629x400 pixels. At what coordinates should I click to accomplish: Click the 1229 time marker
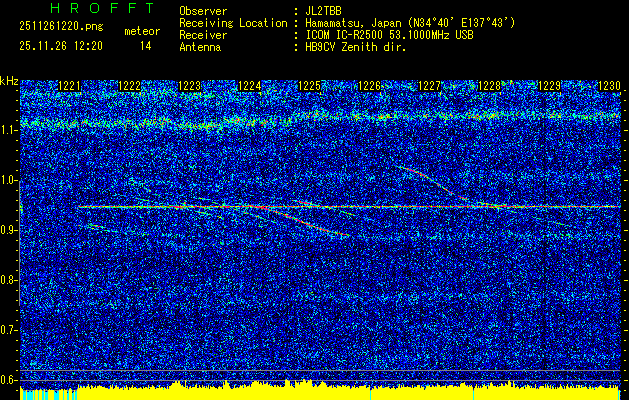[x=549, y=86]
